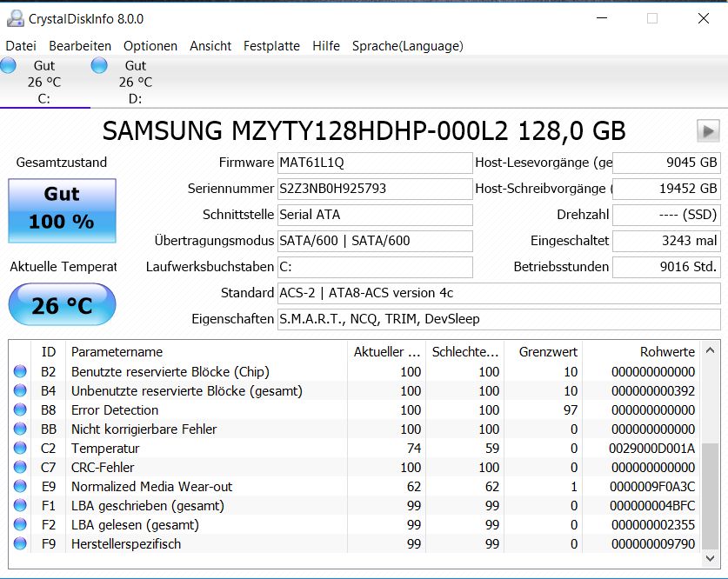This screenshot has width=728, height=579.
Task: Select drive D: health status icon
Action: point(97,64)
